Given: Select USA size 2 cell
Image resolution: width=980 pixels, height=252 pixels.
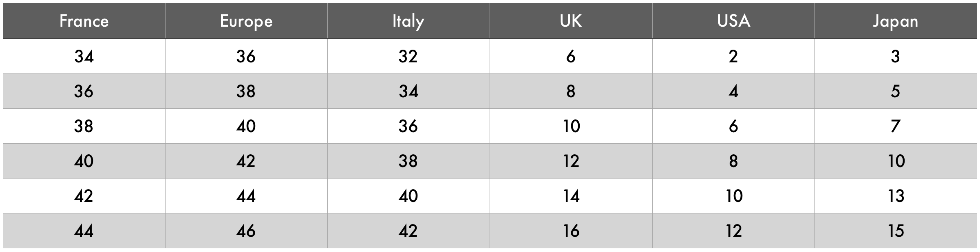Looking at the screenshot, I should click(x=733, y=56).
